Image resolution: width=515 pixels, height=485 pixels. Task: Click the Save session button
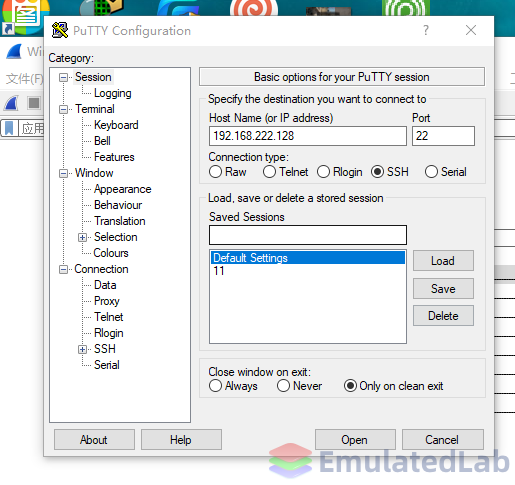pyautogui.click(x=443, y=289)
